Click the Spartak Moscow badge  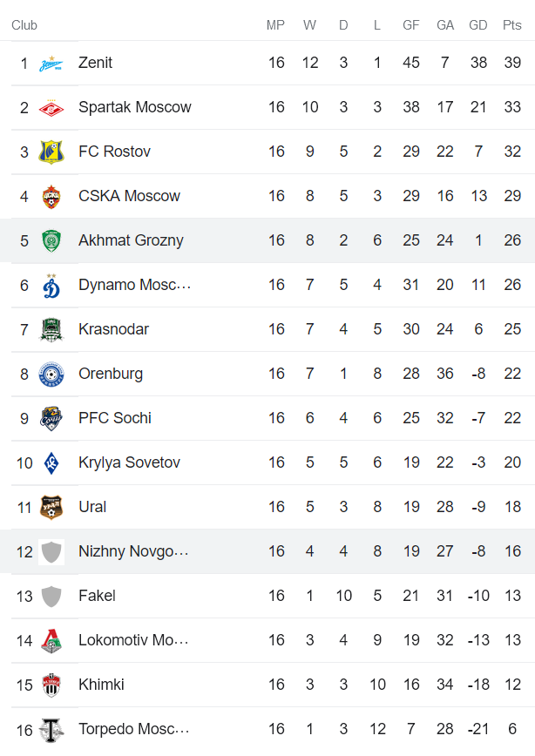pos(51,107)
